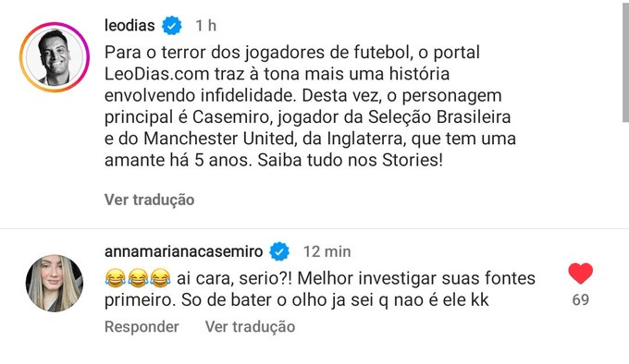Unlike the comment with the red heart
The height and width of the screenshot is (364, 629).
click(581, 273)
